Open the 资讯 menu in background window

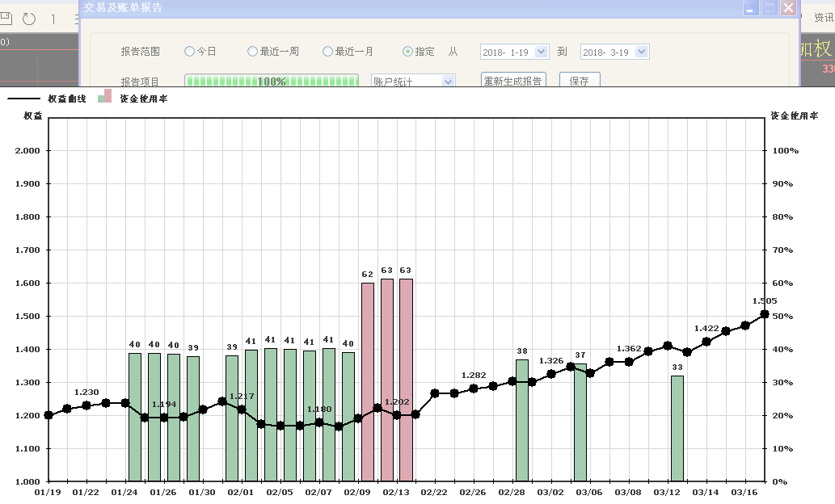click(824, 18)
